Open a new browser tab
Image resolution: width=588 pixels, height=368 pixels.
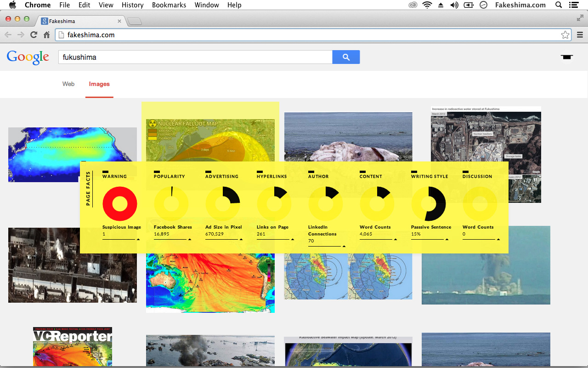[135, 21]
